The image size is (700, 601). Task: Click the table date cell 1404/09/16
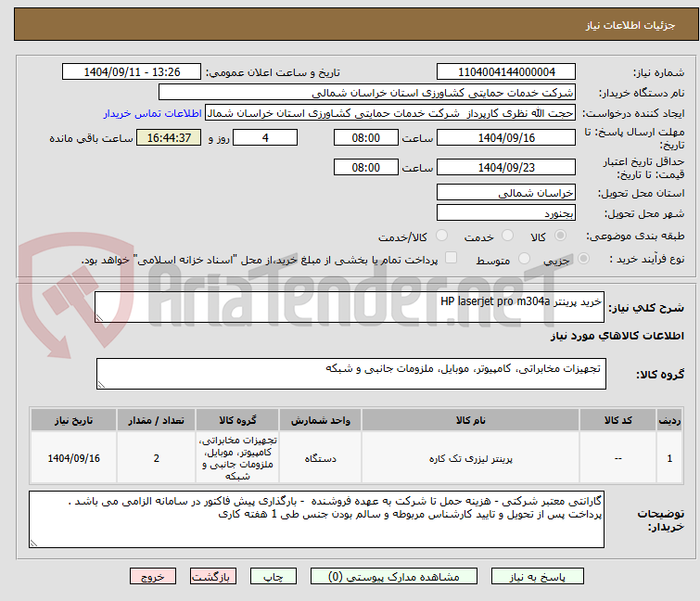[x=73, y=458]
